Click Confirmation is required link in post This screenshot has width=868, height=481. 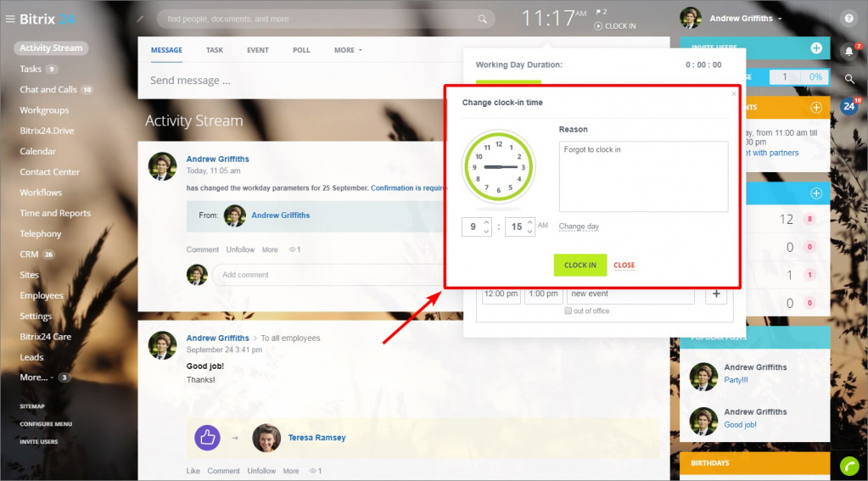click(408, 188)
